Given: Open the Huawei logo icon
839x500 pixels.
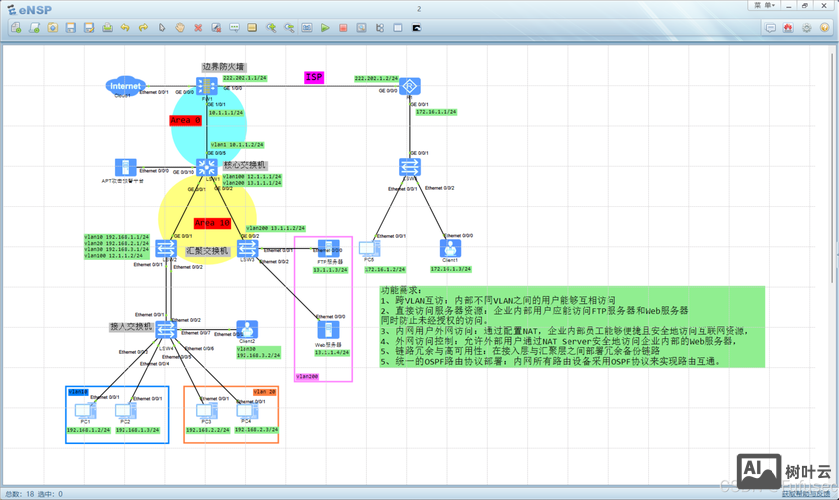Looking at the screenshot, I should tap(788, 28).
